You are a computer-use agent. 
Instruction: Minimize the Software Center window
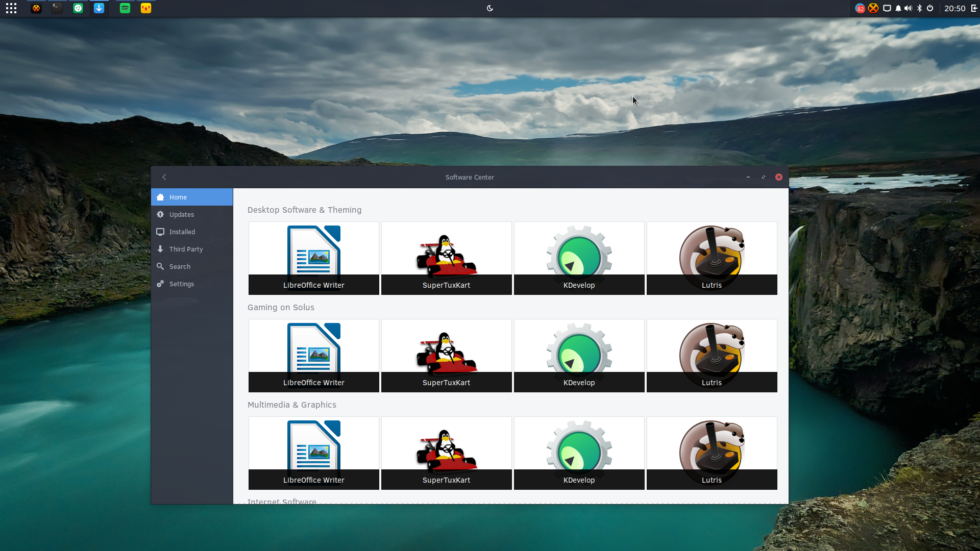[x=748, y=177]
